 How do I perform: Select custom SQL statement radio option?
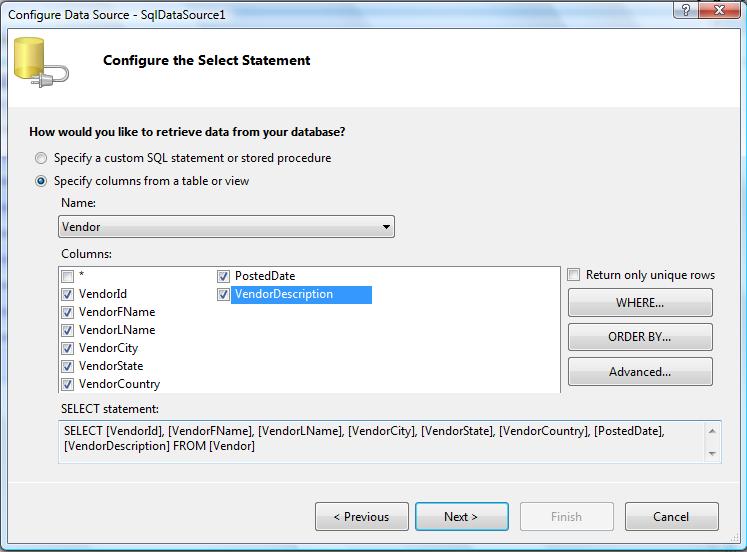[x=41, y=158]
